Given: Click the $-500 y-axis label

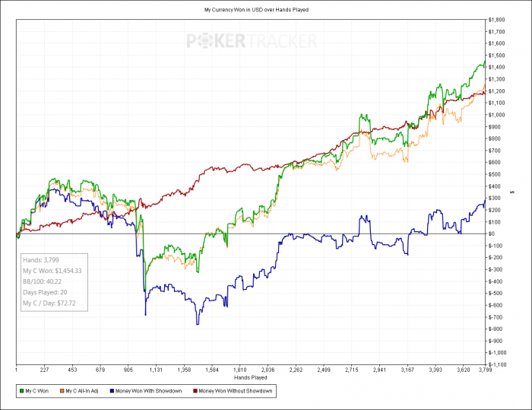Looking at the screenshot, I should [x=495, y=293].
